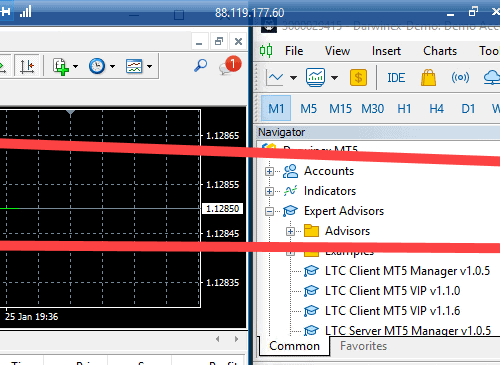
Task: Click the yellow dollar trade icon
Action: coord(358,78)
